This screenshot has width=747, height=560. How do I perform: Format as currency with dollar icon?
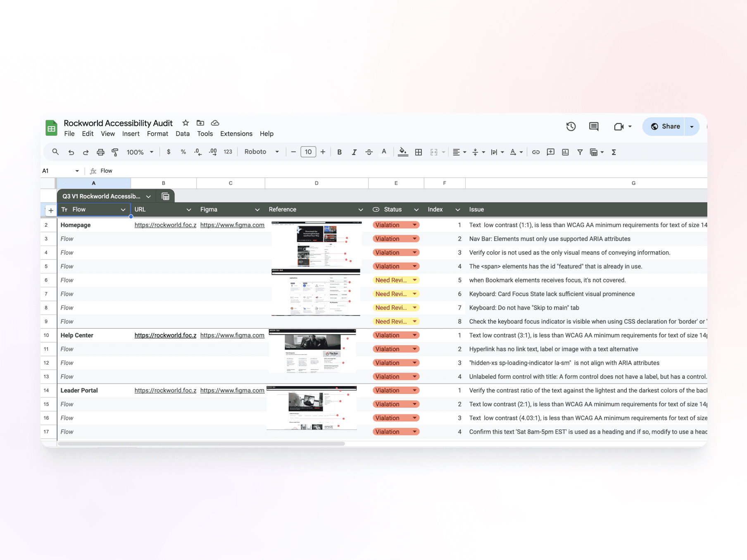click(169, 152)
